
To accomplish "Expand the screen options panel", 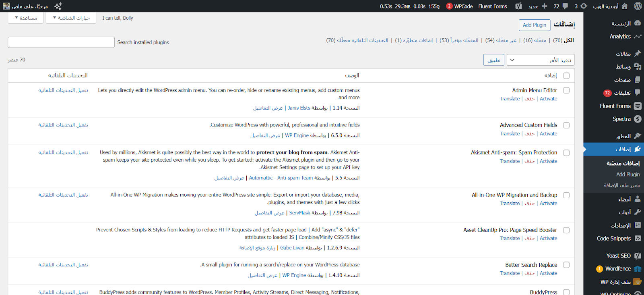I will pos(71,18).
